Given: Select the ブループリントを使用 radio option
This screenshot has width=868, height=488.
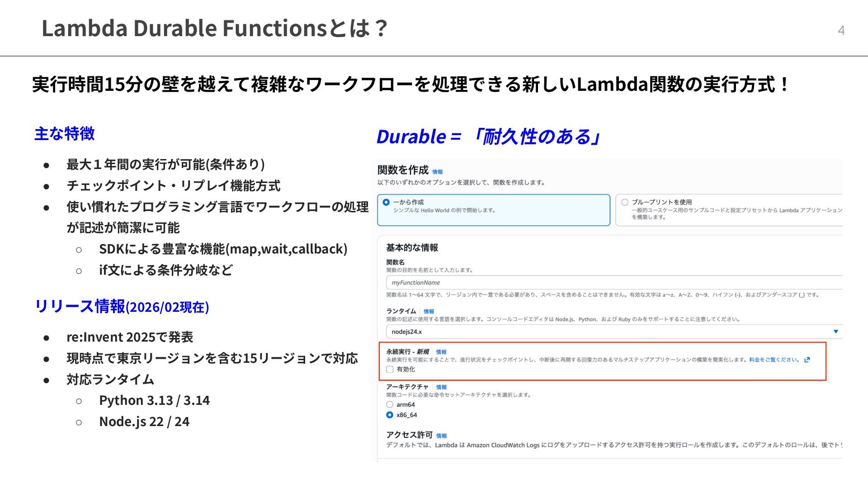Looking at the screenshot, I should 625,202.
